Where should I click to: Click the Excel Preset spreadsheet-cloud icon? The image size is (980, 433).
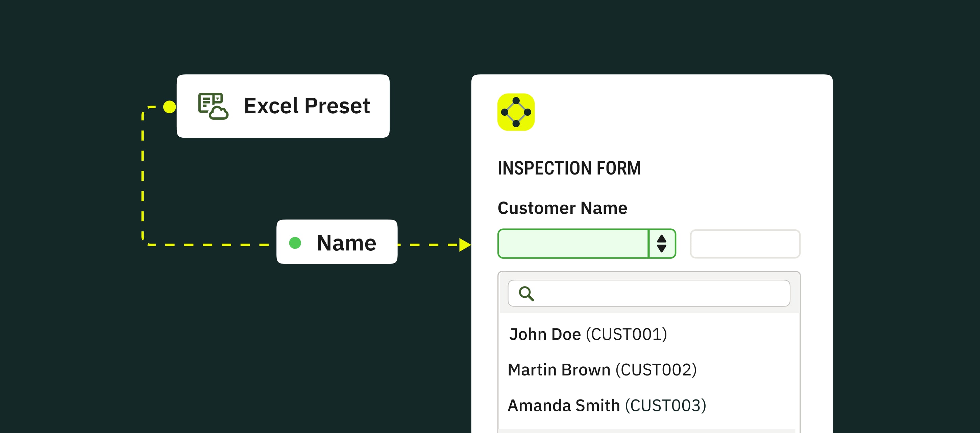(x=213, y=106)
